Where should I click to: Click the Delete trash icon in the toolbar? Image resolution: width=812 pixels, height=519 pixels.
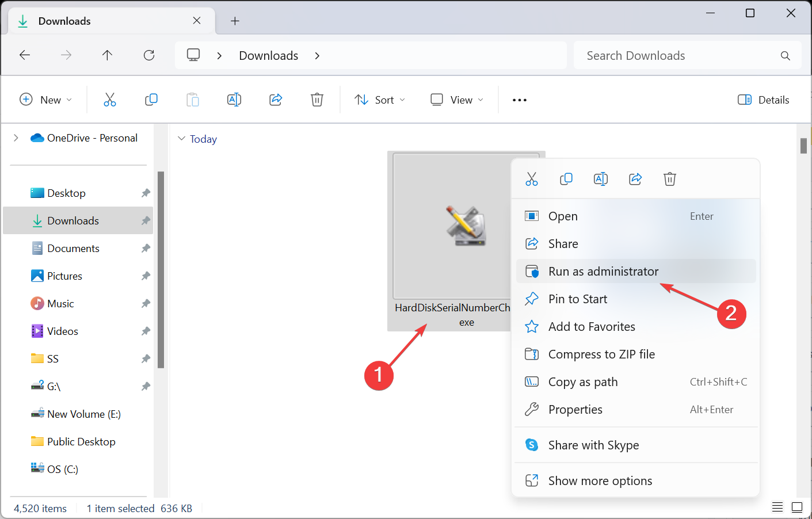(317, 100)
